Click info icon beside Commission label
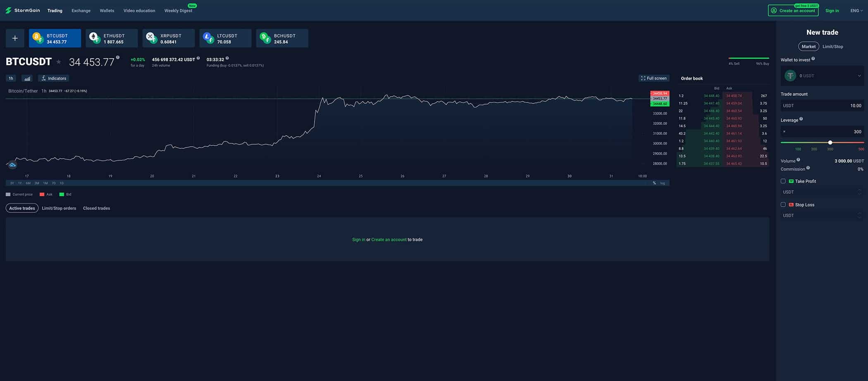868x381 pixels. (808, 168)
